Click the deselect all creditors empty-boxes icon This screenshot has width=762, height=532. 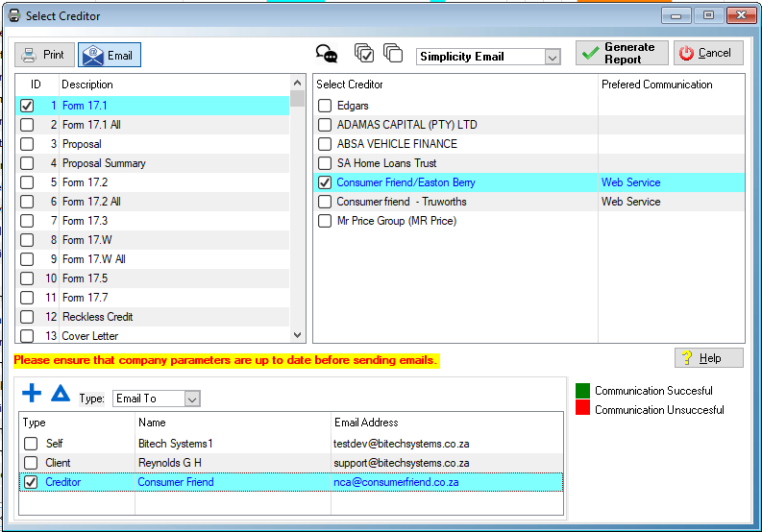point(392,54)
